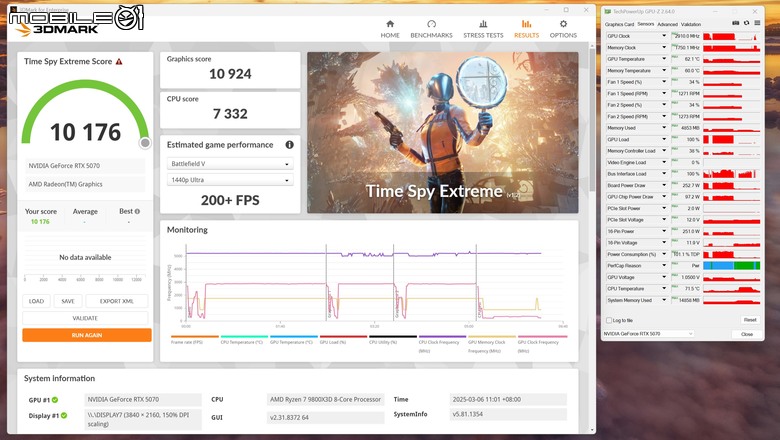
Task: Click the AMD Radeon(TM) Graphics field under score
Action: [85, 184]
